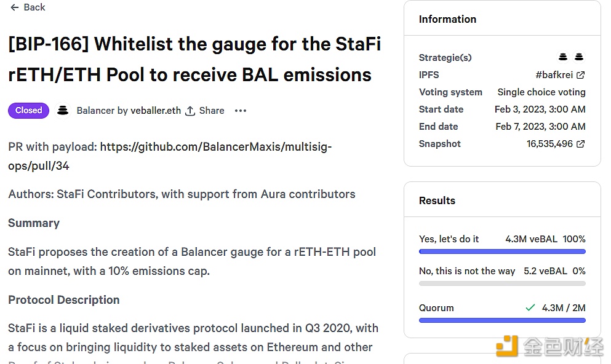This screenshot has width=611, height=364.
Task: Click the #bafkrei IPFS hash link
Action: pyautogui.click(x=554, y=75)
